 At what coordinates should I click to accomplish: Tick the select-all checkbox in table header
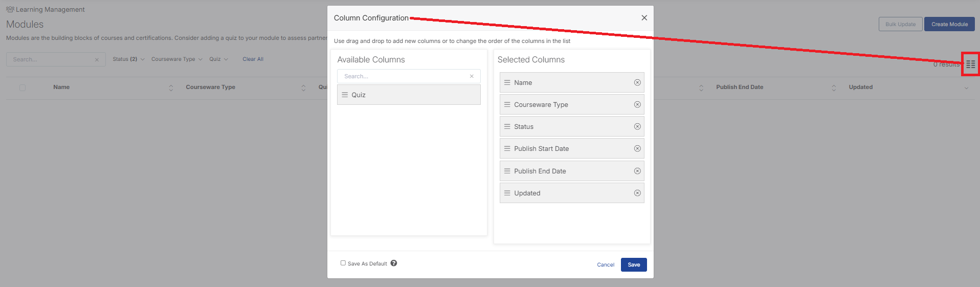click(x=23, y=87)
